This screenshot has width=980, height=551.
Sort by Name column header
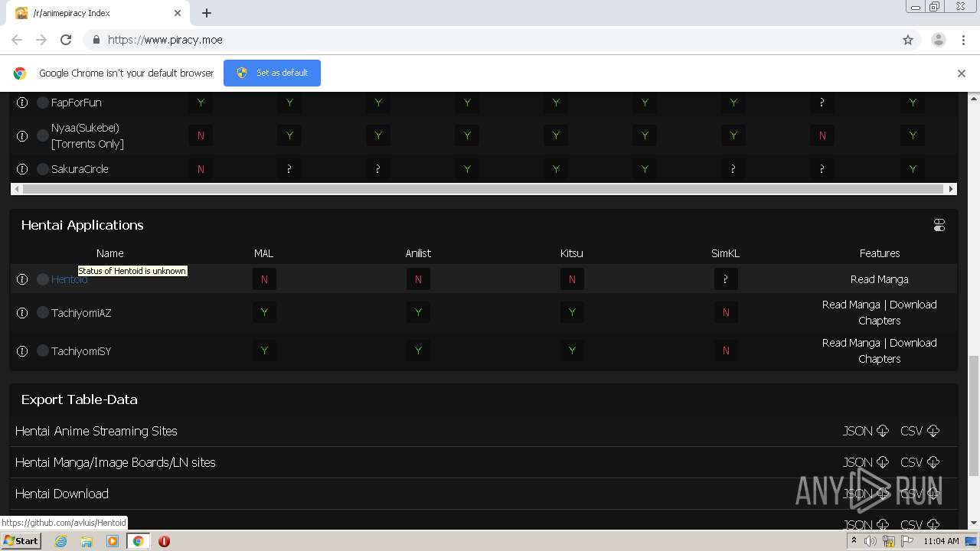110,253
